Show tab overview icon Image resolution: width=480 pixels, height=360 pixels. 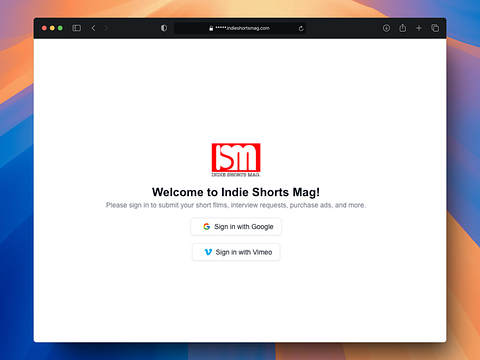point(435,28)
